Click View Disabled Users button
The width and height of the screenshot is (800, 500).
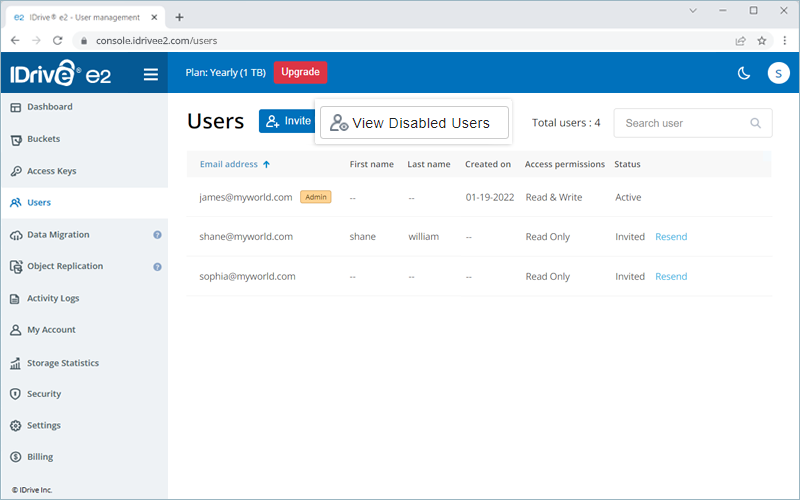click(414, 123)
